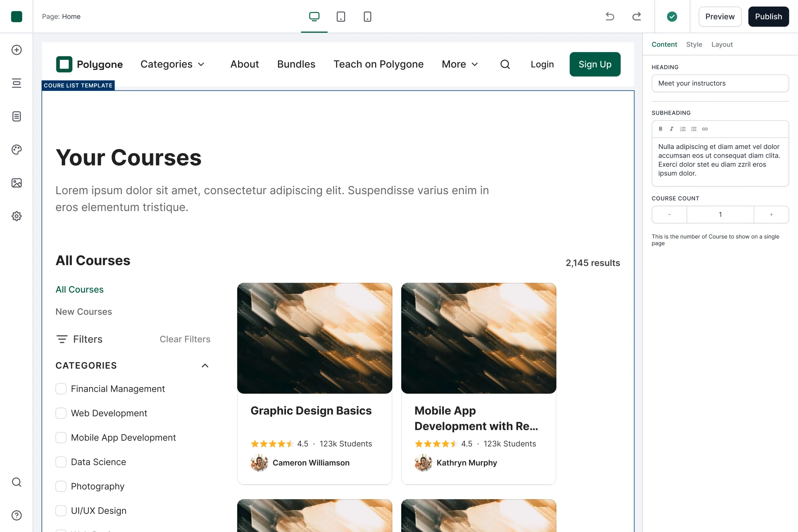The height and width of the screenshot is (532, 798).
Task: Expand the More navigation dropdown
Action: [x=460, y=64]
